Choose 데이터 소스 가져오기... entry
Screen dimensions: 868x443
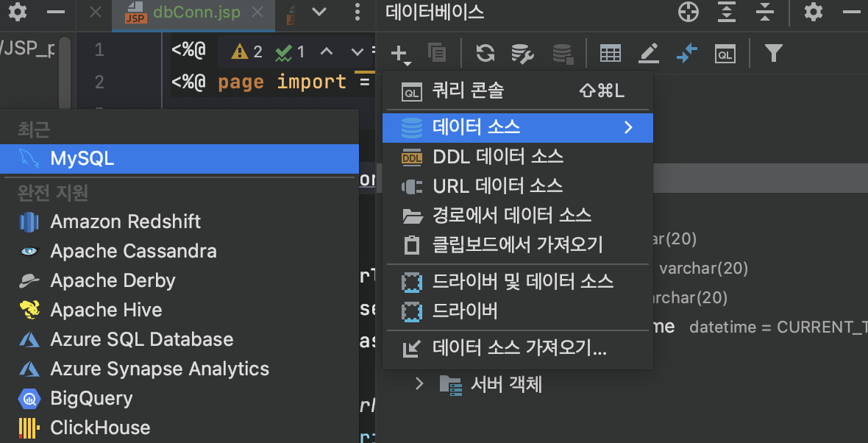click(x=518, y=348)
